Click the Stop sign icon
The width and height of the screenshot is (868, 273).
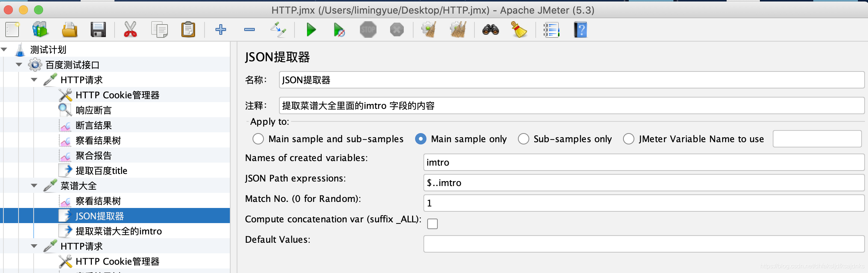(368, 29)
